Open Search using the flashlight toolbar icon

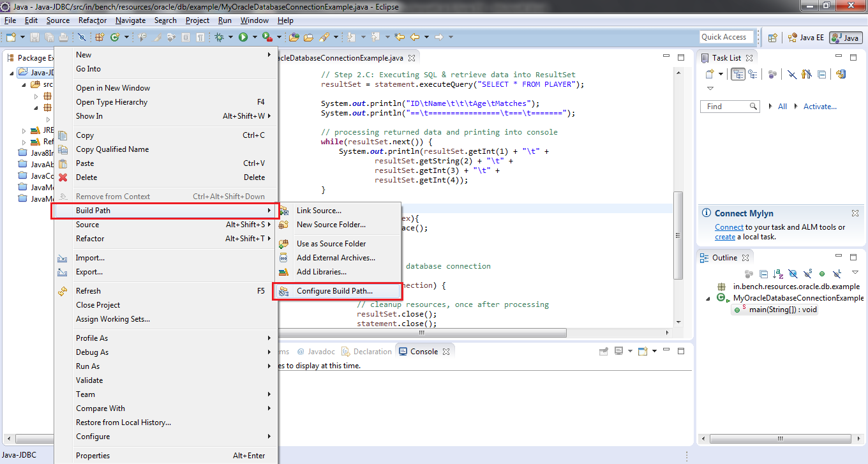tap(324, 37)
